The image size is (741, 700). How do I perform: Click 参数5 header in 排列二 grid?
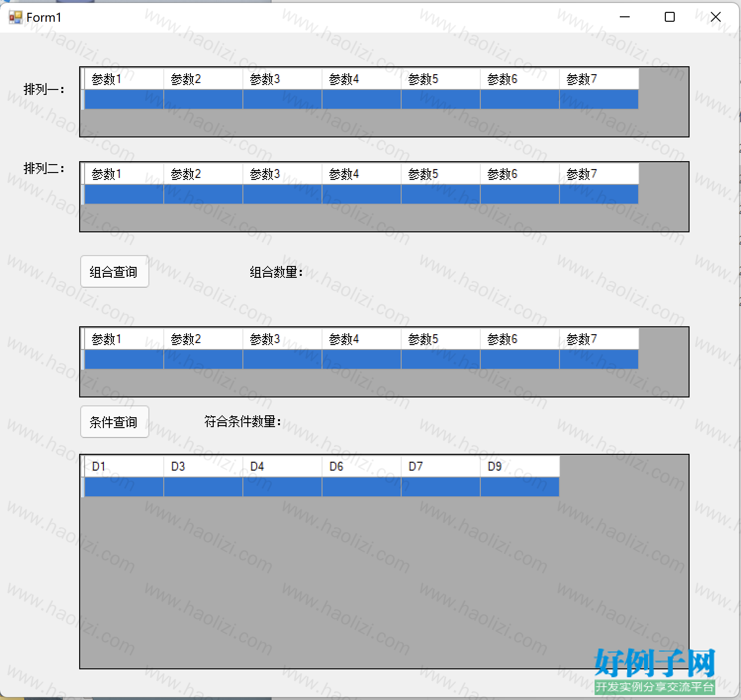(x=441, y=174)
